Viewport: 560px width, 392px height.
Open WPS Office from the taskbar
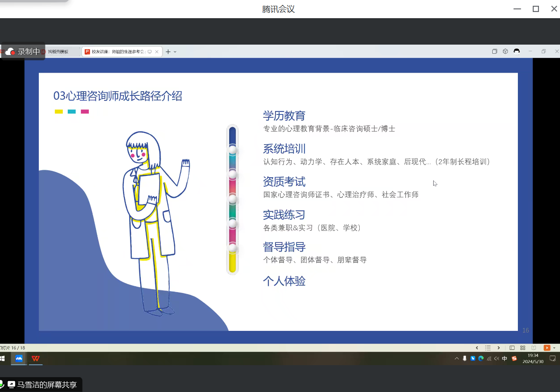(x=36, y=359)
